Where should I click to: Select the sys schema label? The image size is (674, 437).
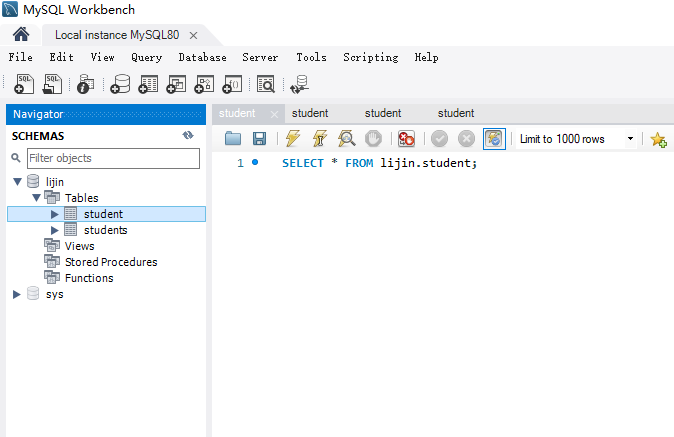[55, 295]
